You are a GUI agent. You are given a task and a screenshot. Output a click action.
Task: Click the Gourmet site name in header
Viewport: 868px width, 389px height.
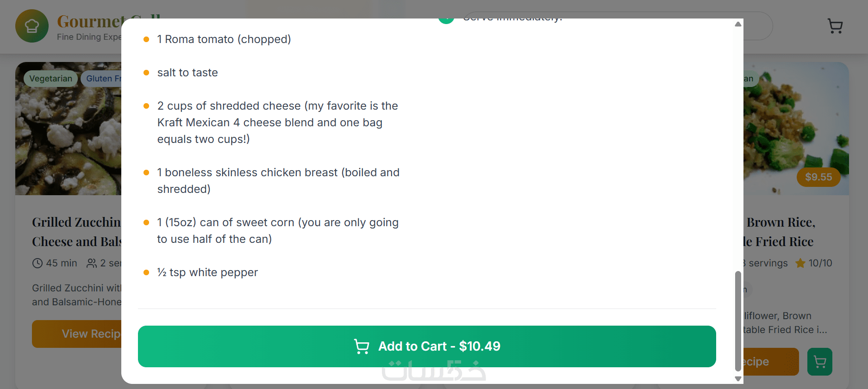pyautogui.click(x=89, y=22)
